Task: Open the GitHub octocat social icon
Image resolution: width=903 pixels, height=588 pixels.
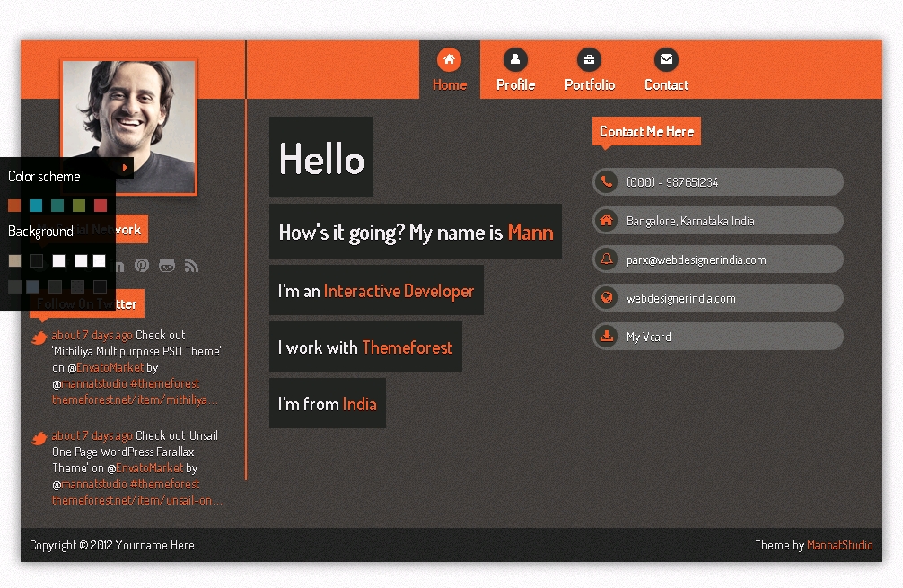Action: 167,265
